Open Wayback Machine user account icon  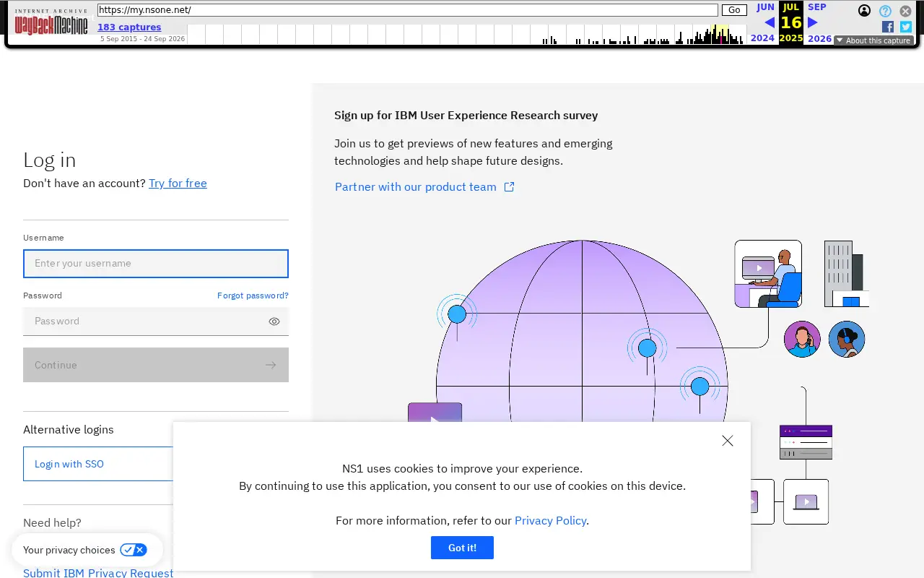click(x=864, y=11)
